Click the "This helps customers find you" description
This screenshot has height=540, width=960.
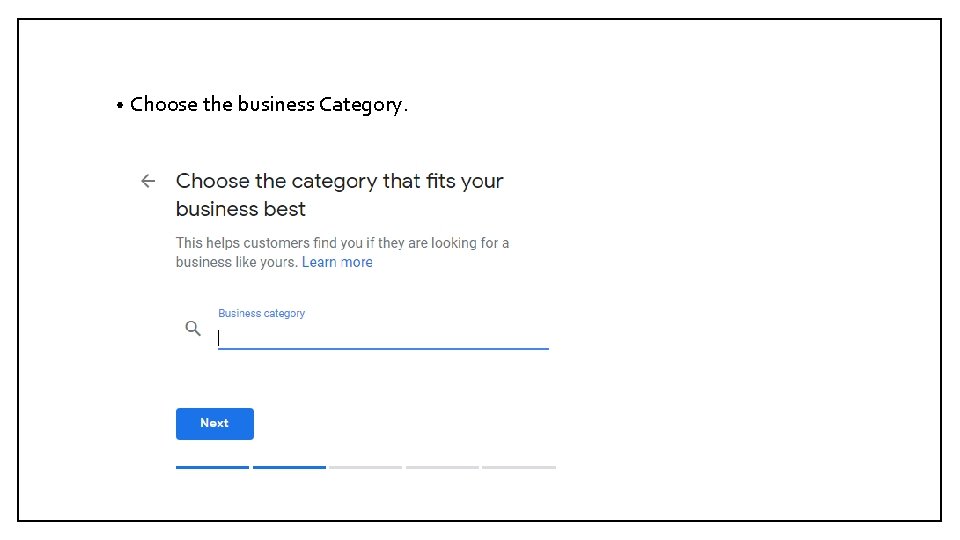pos(342,243)
